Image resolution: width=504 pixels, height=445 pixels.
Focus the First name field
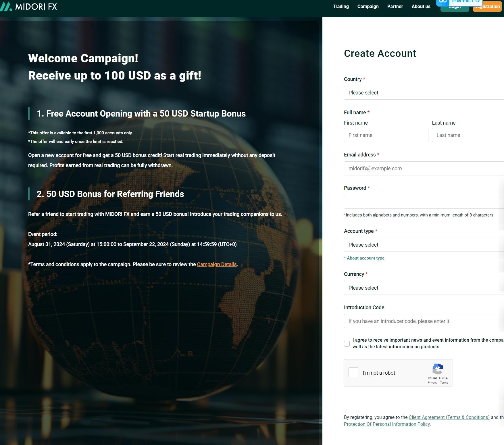pyautogui.click(x=386, y=135)
